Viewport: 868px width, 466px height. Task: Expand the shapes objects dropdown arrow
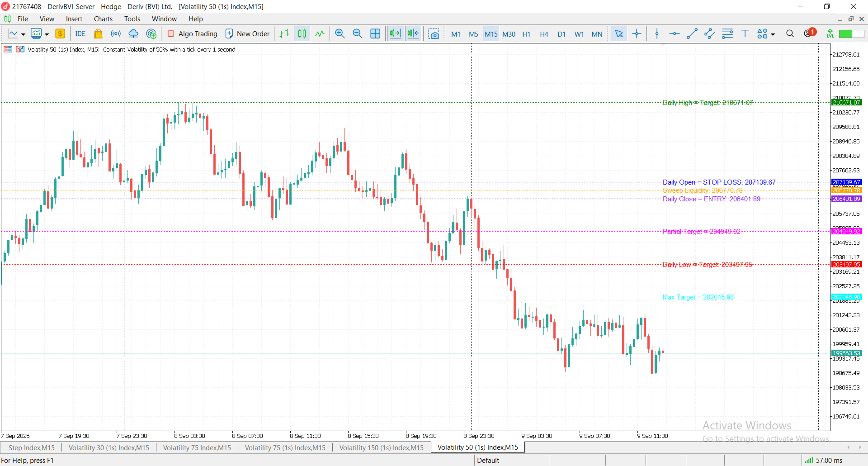tap(773, 34)
